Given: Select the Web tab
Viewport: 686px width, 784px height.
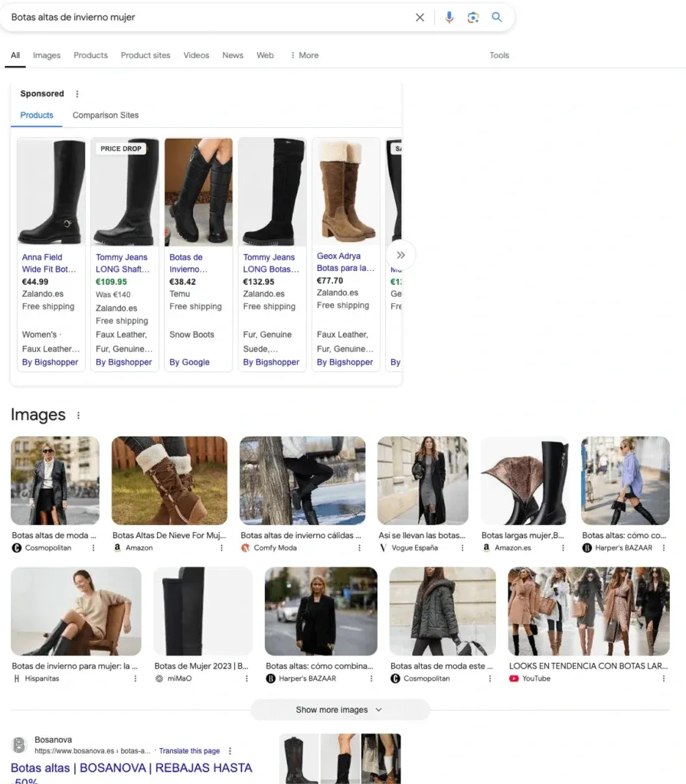Looking at the screenshot, I should 265,55.
